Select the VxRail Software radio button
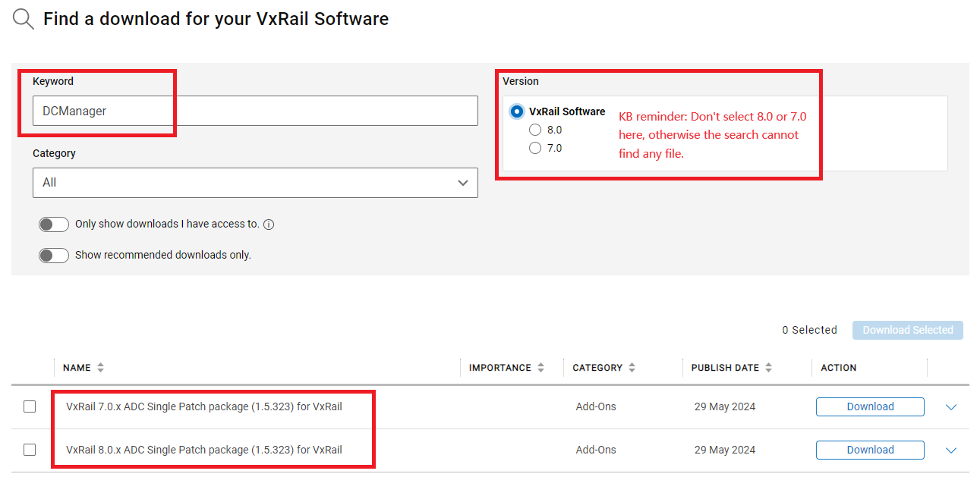The width and height of the screenshot is (980, 499). tap(517, 111)
